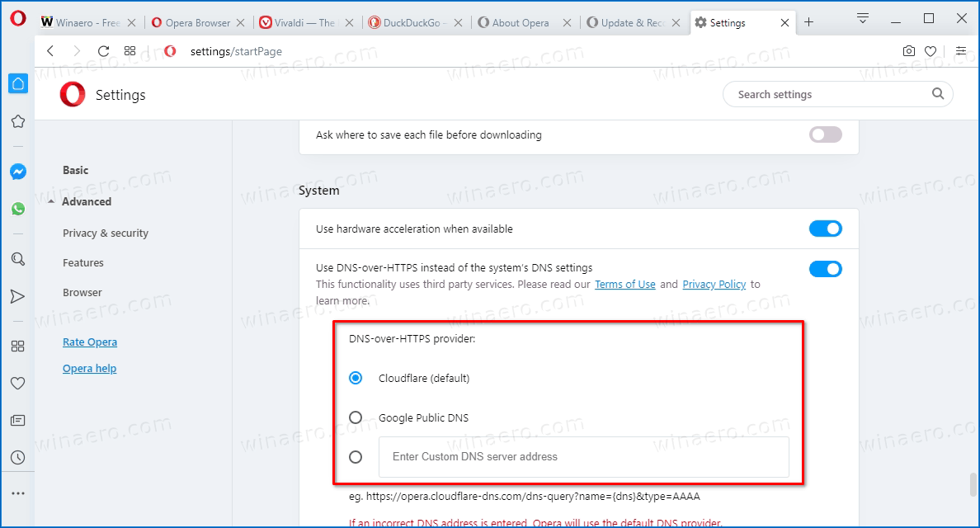Open Speed Dial grid icon

[x=130, y=51]
